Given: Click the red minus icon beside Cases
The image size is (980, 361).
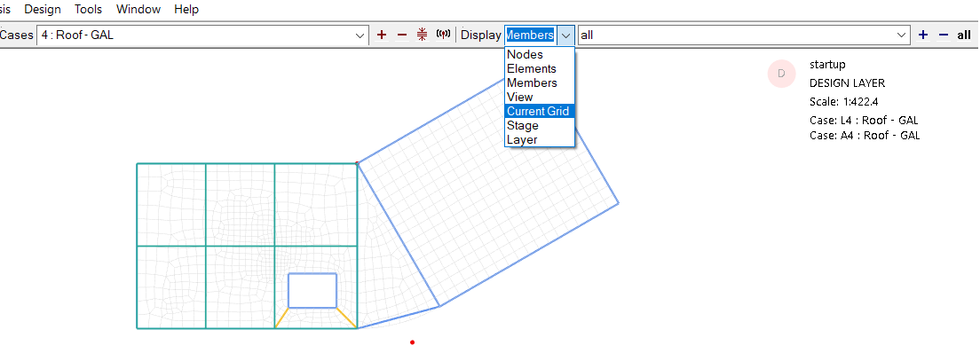Looking at the screenshot, I should click(x=401, y=35).
